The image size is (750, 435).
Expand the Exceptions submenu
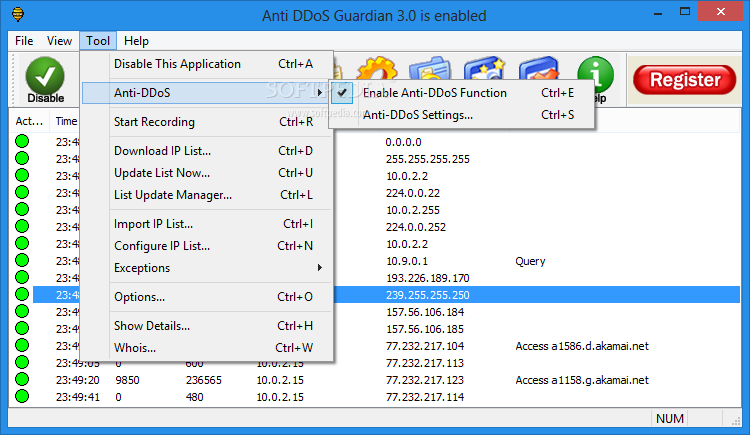[x=207, y=268]
